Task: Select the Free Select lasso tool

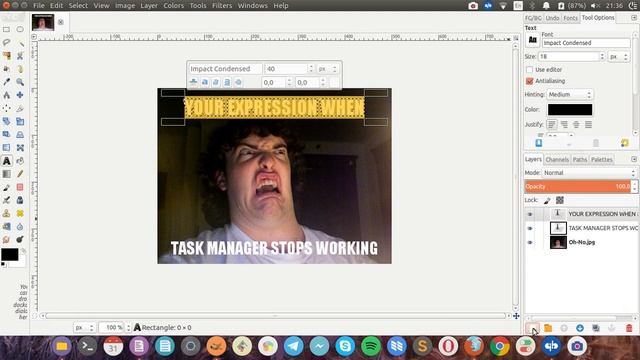Action: coord(7,42)
